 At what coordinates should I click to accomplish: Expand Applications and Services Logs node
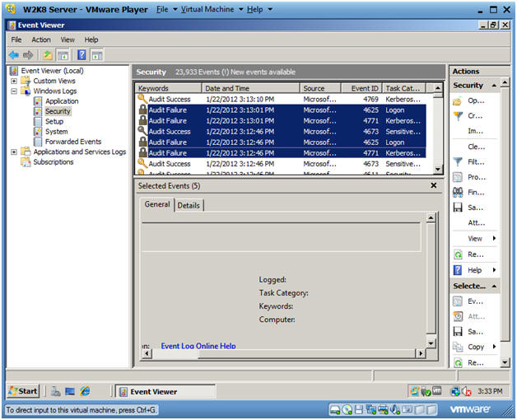[13, 152]
